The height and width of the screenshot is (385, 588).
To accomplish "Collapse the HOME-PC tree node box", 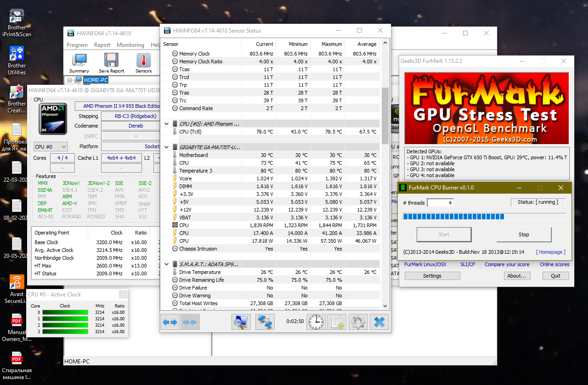I will pyautogui.click(x=70, y=80).
